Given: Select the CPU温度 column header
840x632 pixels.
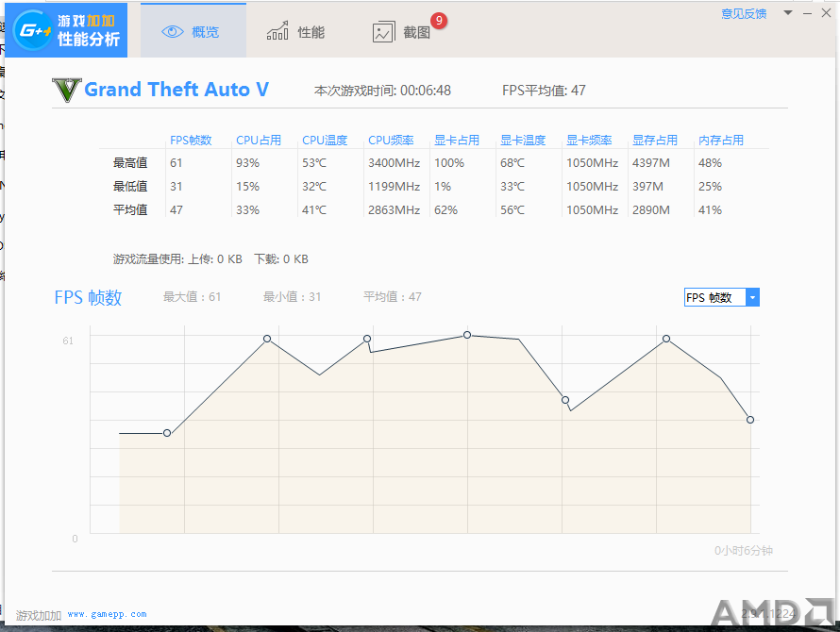Looking at the screenshot, I should (325, 141).
